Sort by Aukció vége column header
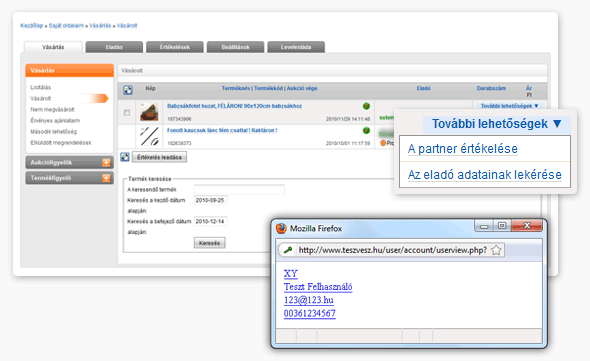This screenshot has height=361, width=590. click(x=302, y=88)
